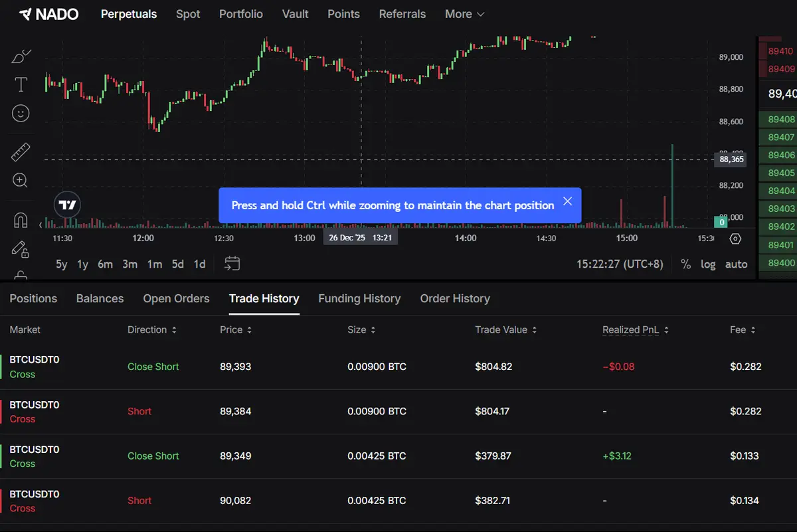Open the go-to-date calendar icon
Viewport: 797px width, 532px height.
[232, 264]
